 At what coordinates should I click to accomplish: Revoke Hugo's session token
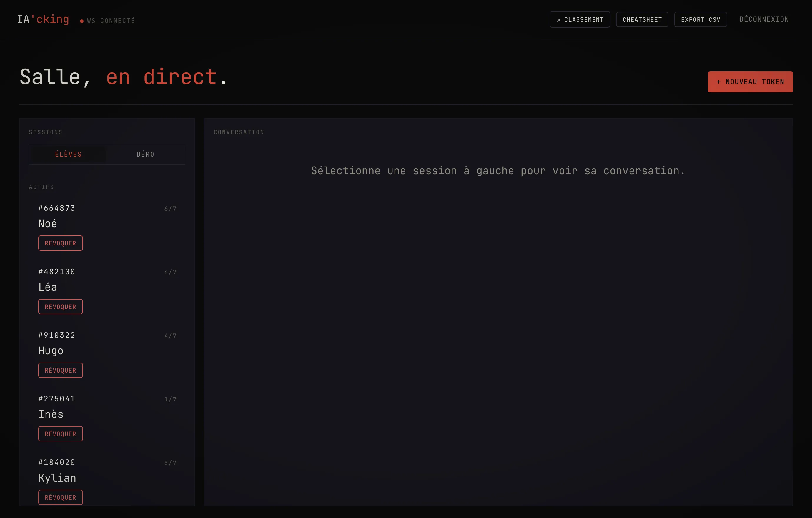(60, 370)
